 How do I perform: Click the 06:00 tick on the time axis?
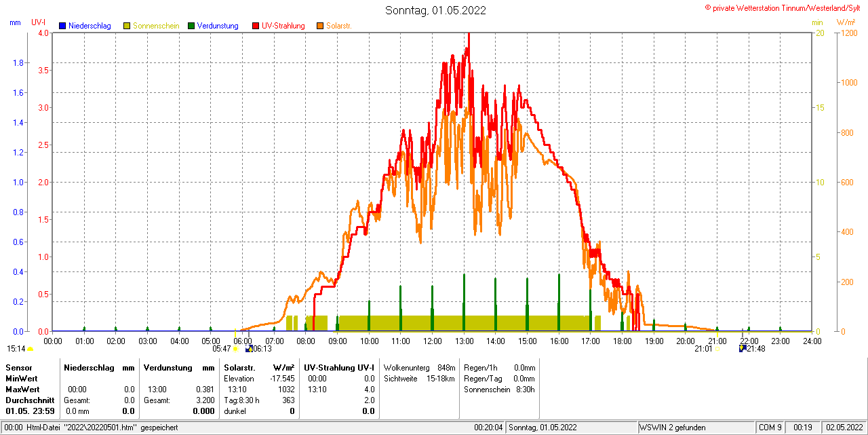242,341
